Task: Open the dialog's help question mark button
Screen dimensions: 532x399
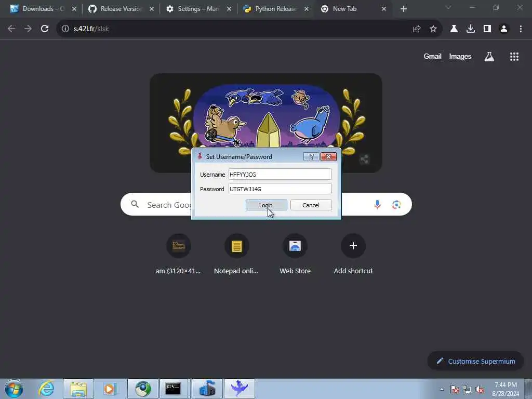Action: pos(311,156)
